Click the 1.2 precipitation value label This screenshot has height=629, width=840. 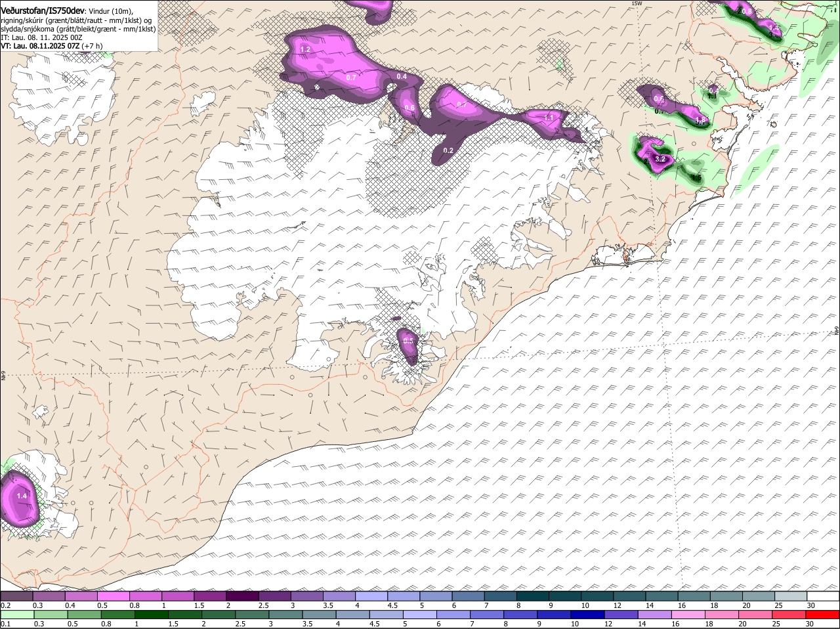coord(305,50)
